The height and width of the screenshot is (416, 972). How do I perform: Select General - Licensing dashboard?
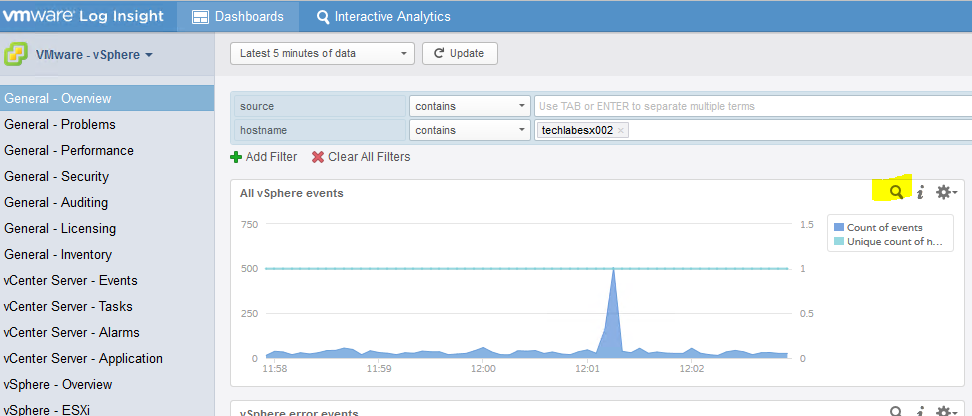(107, 229)
